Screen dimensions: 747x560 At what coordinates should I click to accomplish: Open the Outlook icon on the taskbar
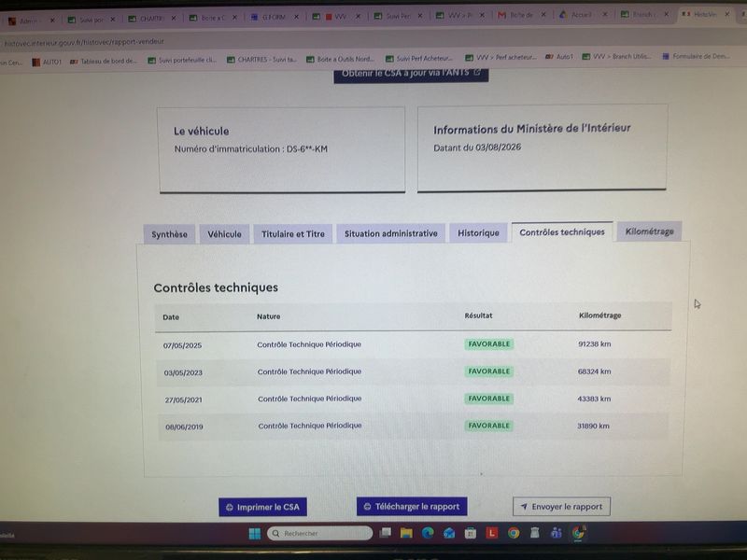(x=449, y=533)
